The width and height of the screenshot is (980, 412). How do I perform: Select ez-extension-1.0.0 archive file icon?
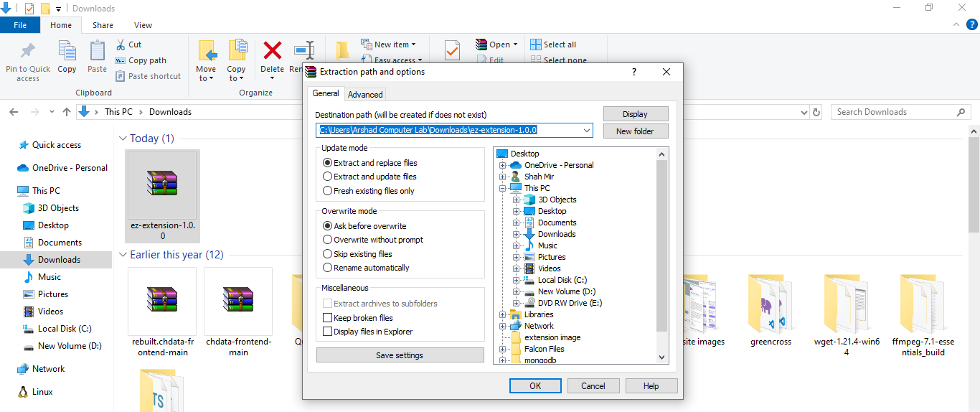[x=162, y=183]
